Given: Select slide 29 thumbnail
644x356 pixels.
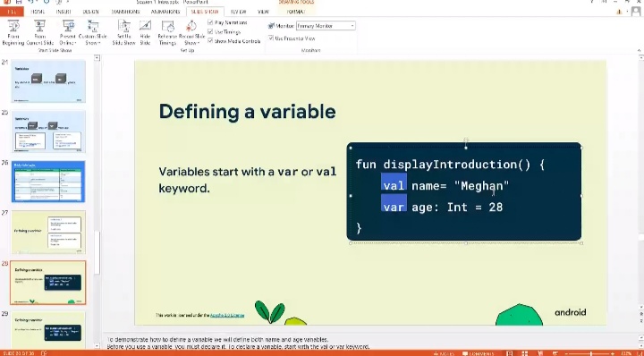Looking at the screenshot, I should (48, 331).
